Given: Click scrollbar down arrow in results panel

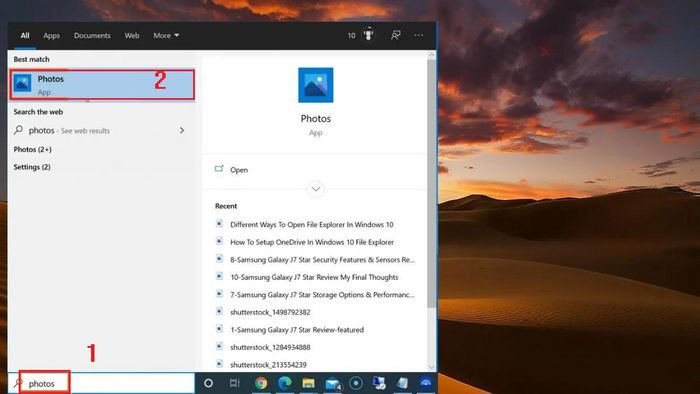Looking at the screenshot, I should click(431, 367).
